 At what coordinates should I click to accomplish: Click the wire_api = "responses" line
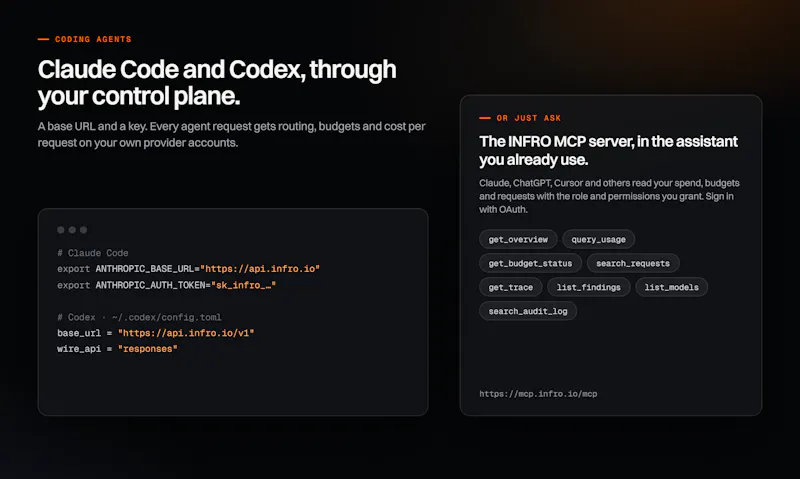pos(117,349)
